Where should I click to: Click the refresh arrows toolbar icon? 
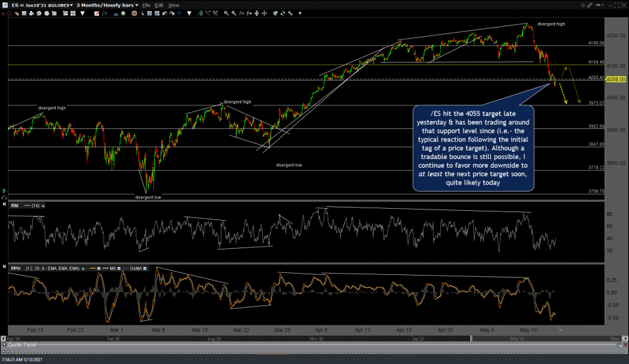[282, 14]
